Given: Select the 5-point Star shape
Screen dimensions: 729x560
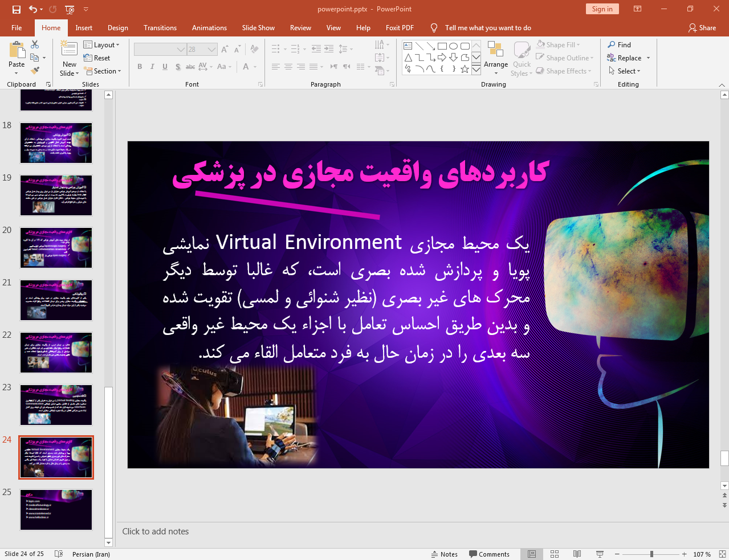Looking at the screenshot, I should (x=465, y=69).
